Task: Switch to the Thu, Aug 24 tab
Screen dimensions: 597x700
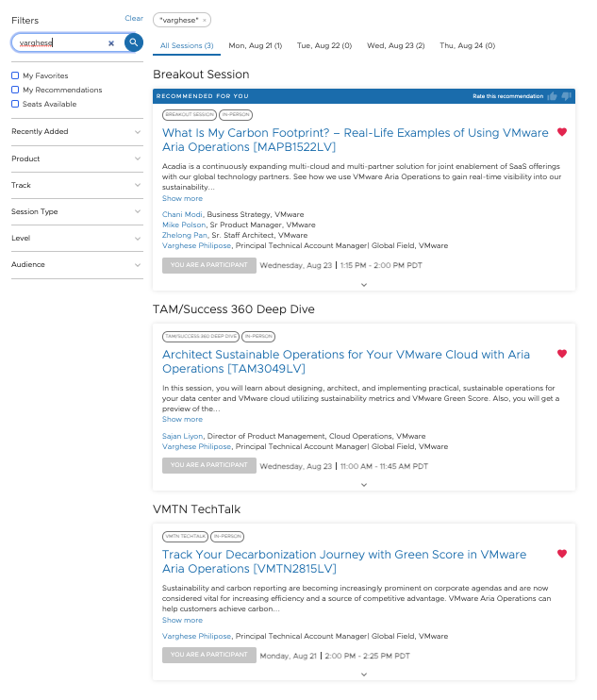Action: pos(467,45)
